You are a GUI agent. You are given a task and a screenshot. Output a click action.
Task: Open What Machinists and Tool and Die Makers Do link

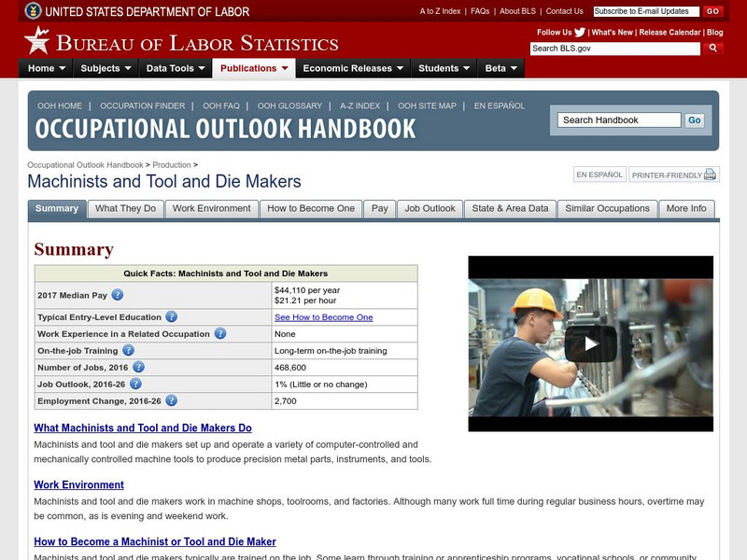click(143, 427)
